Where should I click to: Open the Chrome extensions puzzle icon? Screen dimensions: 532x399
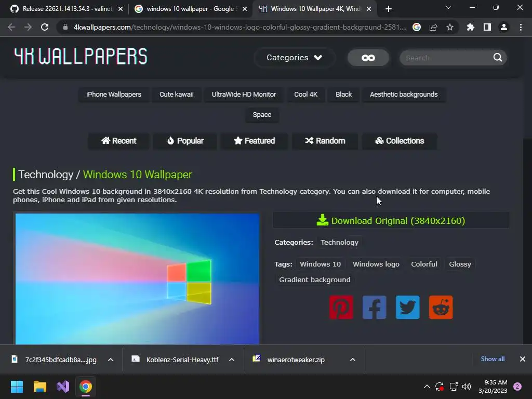click(x=471, y=27)
